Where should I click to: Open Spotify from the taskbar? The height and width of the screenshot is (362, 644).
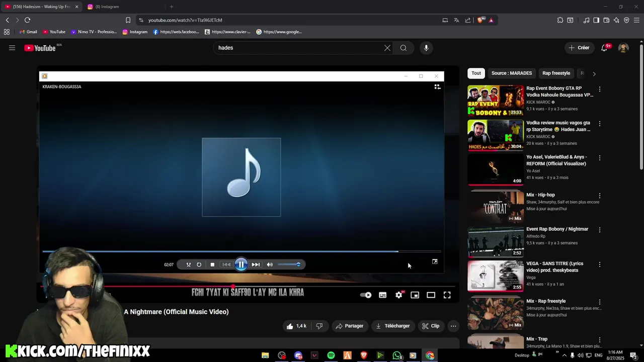point(331,355)
